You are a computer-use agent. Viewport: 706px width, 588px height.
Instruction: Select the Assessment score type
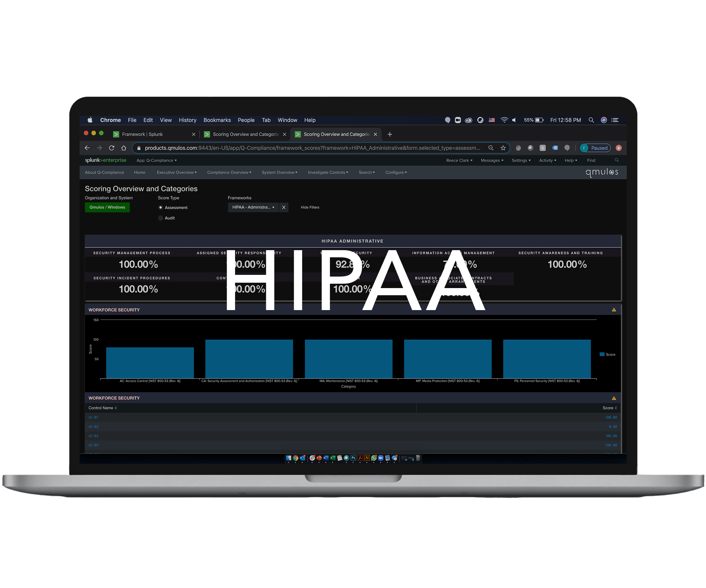[161, 208]
